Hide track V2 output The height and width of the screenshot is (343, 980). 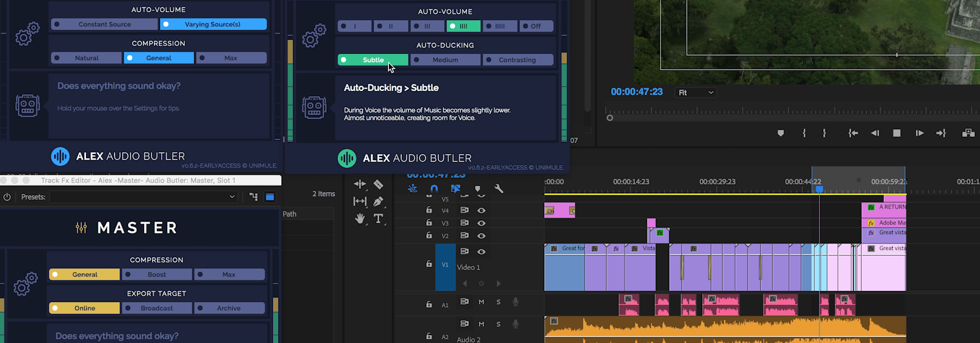pos(482,236)
